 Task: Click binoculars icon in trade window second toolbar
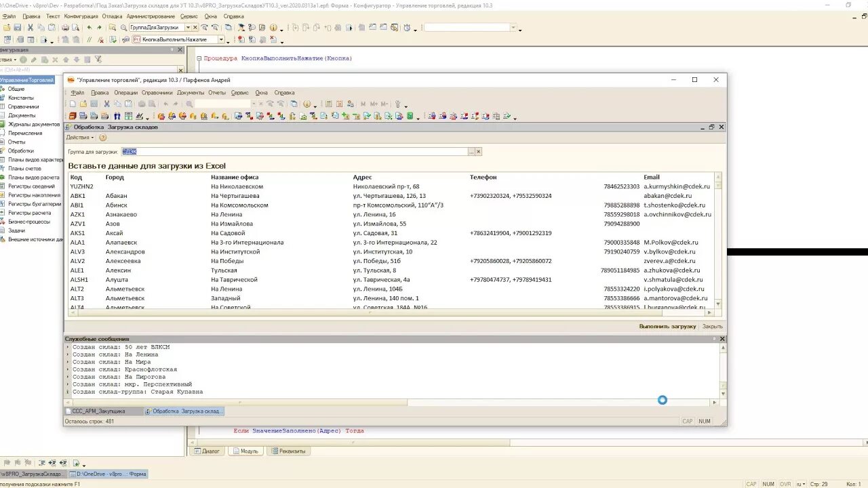(117, 116)
